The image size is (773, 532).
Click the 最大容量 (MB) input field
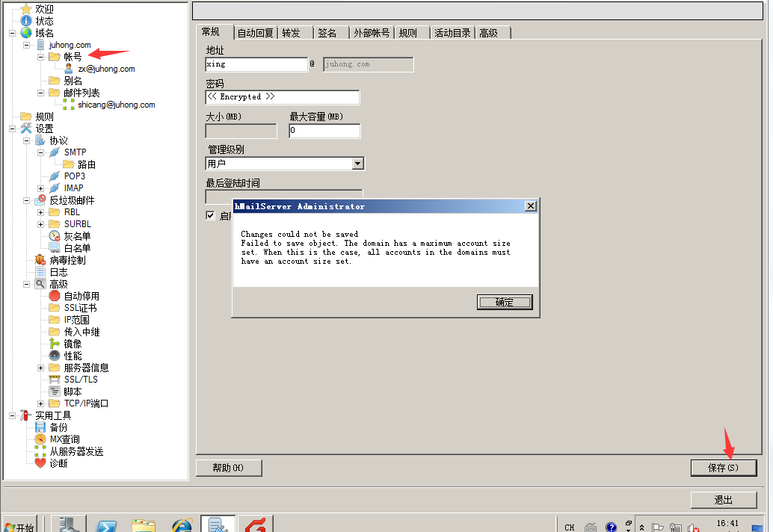pyautogui.click(x=324, y=131)
